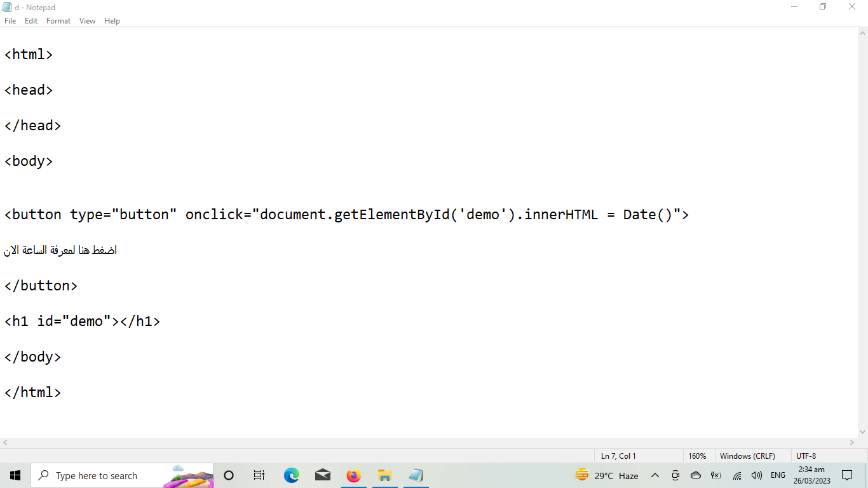Image resolution: width=868 pixels, height=488 pixels.
Task: Open the Mail app icon
Action: pos(323,475)
